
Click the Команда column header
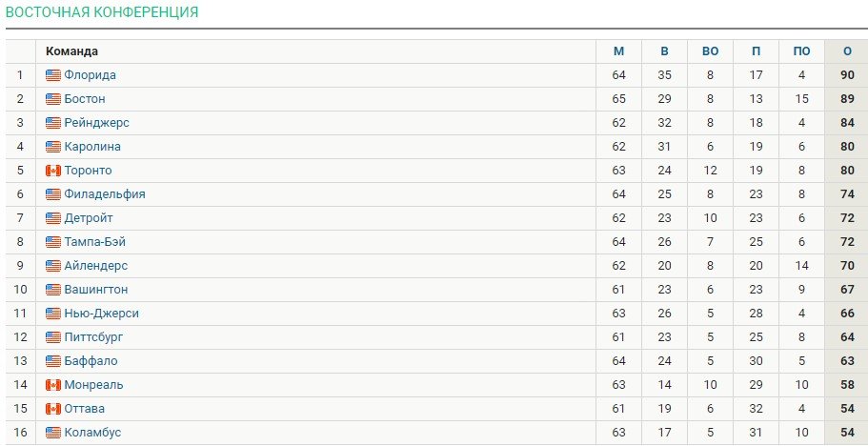[x=71, y=51]
